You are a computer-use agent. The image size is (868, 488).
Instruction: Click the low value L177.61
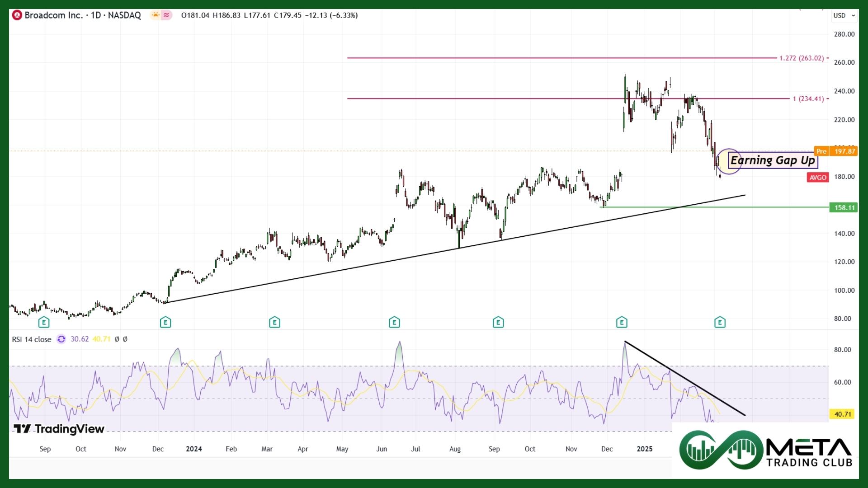257,15
